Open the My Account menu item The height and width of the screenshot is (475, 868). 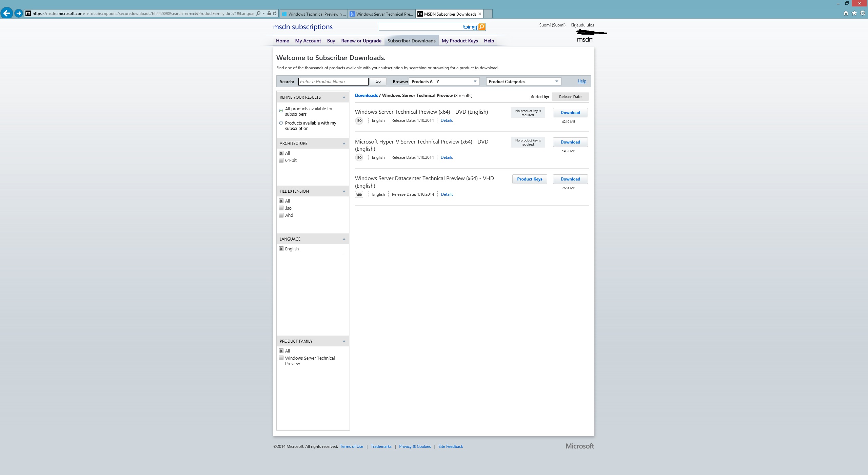click(308, 41)
